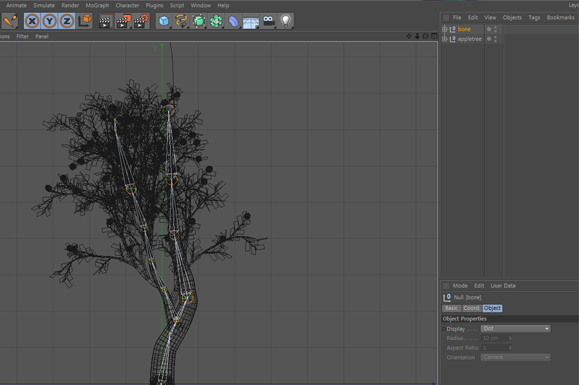
Task: Switch to the Coord. tab
Action: [x=472, y=308]
